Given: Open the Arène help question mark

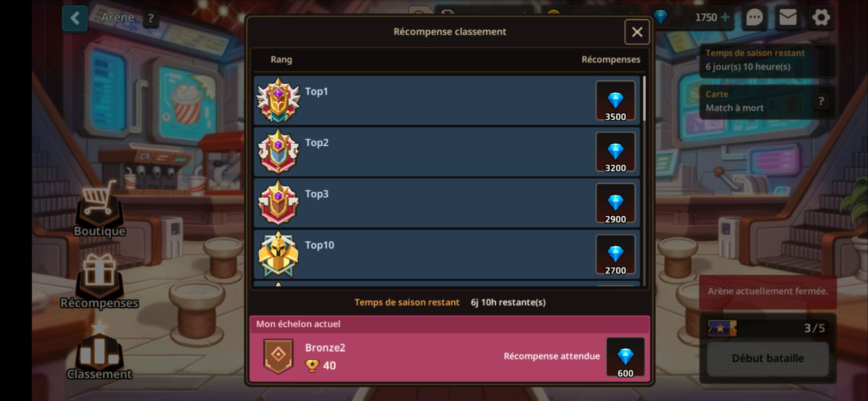Looking at the screenshot, I should [x=150, y=19].
